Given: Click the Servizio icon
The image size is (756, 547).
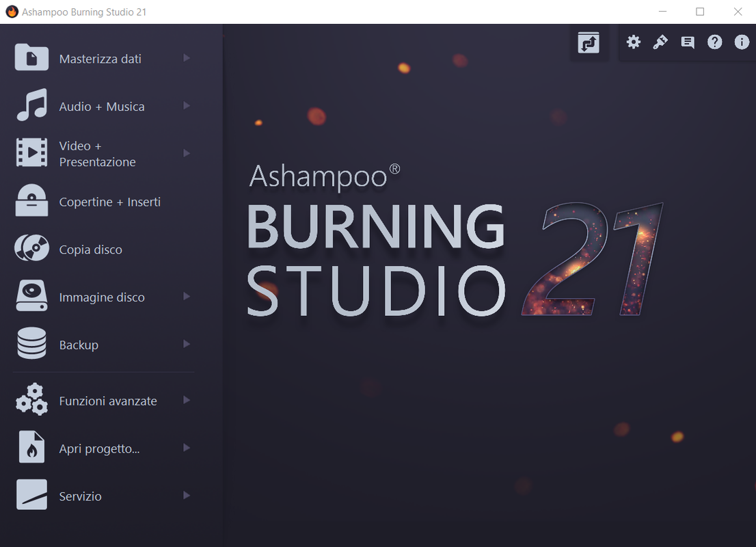Looking at the screenshot, I should [32, 494].
